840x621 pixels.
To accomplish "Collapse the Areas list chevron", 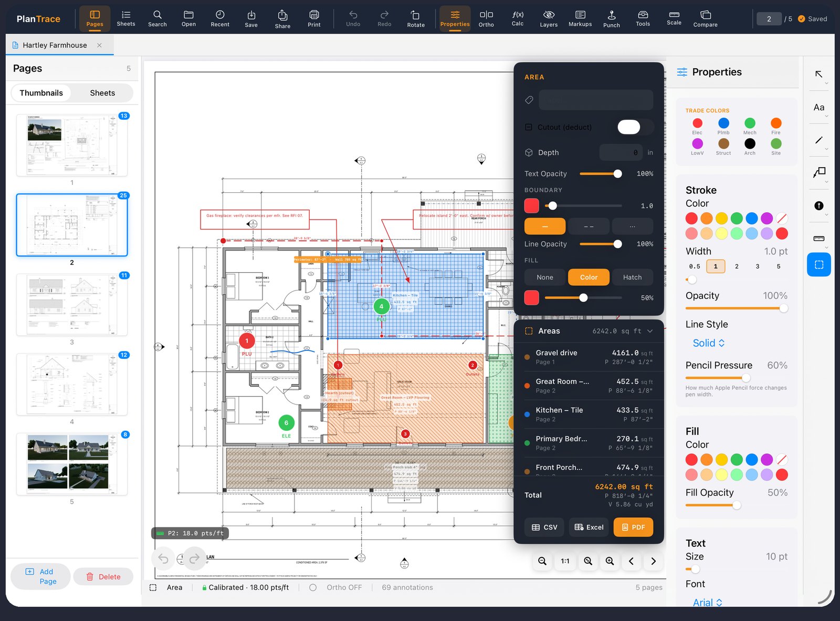I will click(x=650, y=331).
